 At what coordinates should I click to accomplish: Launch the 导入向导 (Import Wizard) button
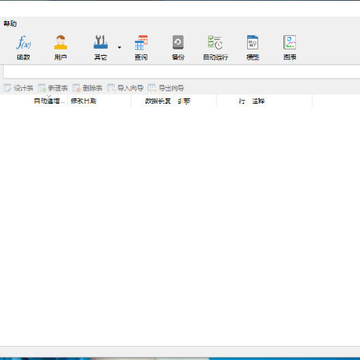click(125, 88)
